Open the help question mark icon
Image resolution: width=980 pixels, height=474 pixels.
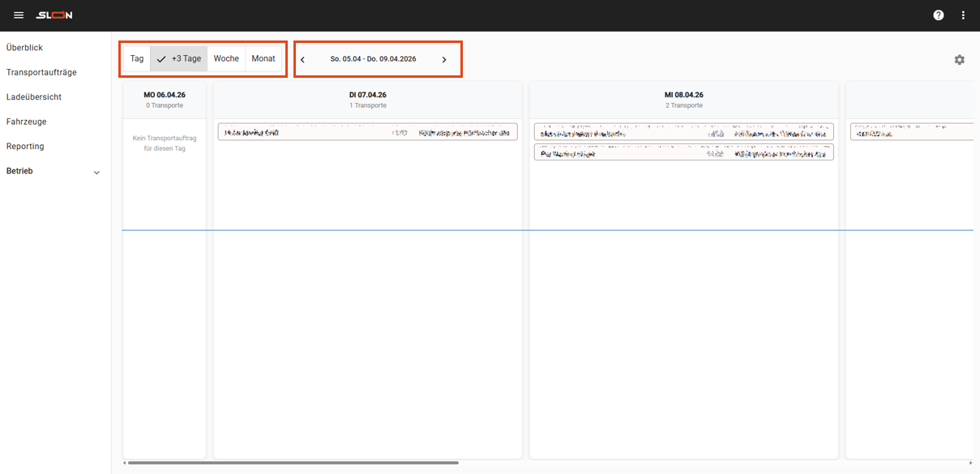tap(939, 15)
